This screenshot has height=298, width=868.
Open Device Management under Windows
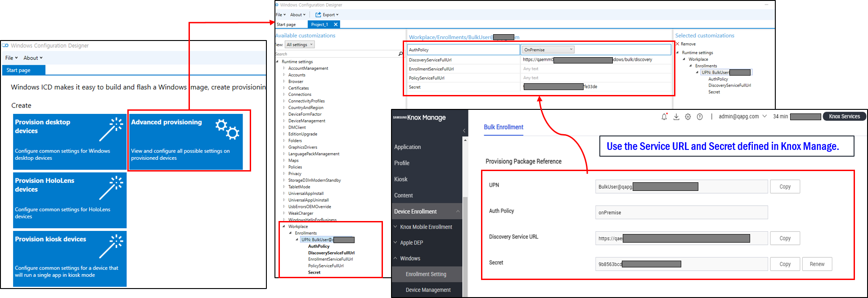[428, 290]
